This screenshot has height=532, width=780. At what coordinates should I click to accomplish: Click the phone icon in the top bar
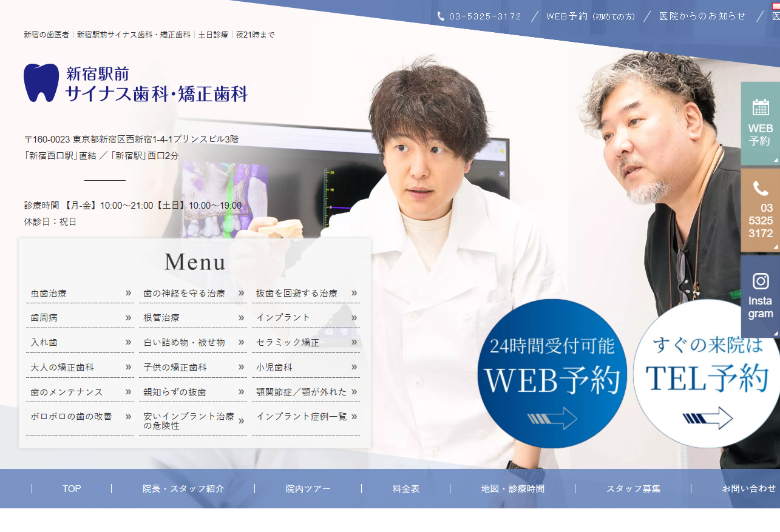pyautogui.click(x=441, y=16)
